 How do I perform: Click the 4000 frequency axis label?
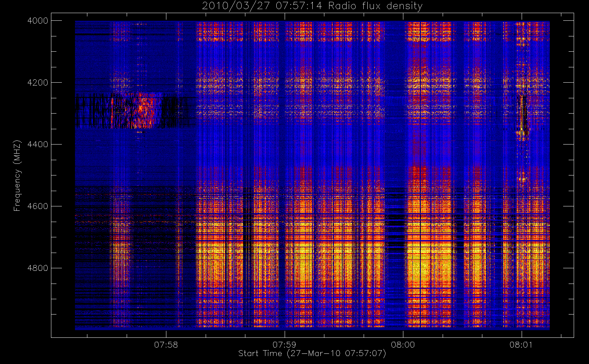coord(37,21)
